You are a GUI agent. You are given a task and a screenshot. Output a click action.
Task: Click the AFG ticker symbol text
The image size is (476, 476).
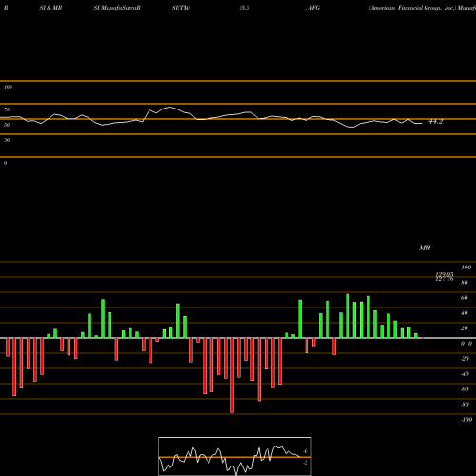(314, 8)
